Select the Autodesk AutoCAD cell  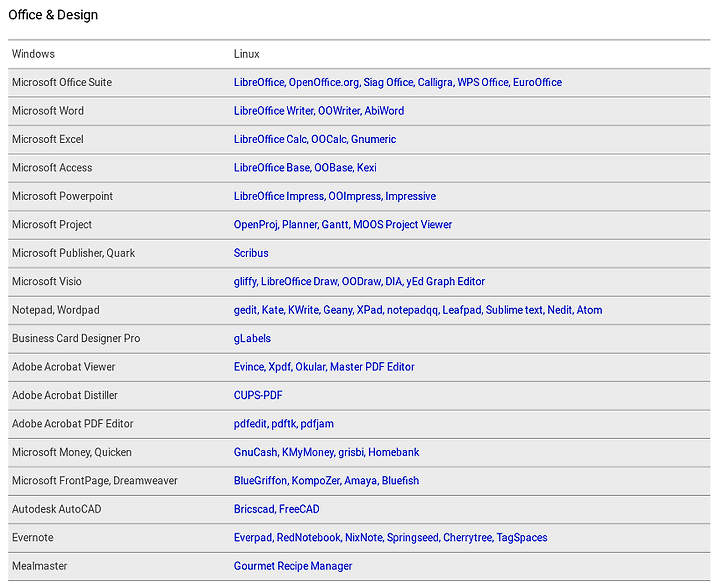tap(56, 509)
